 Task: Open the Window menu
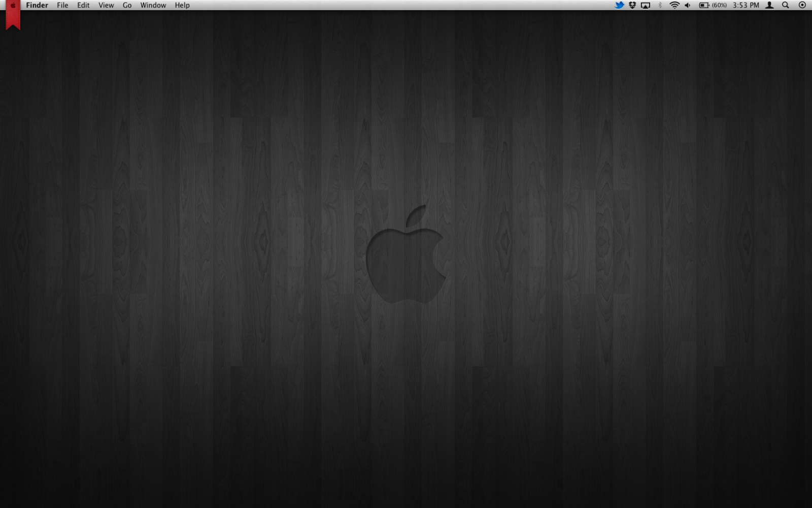pos(153,5)
